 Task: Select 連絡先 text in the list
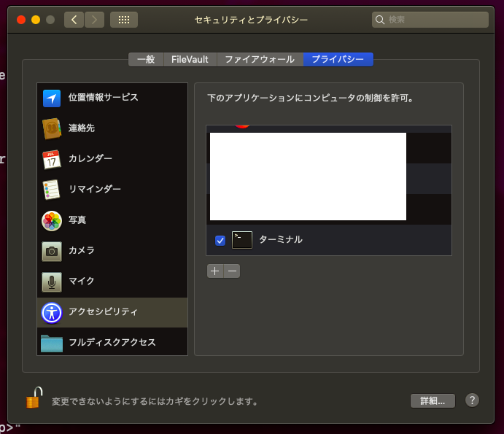[81, 128]
